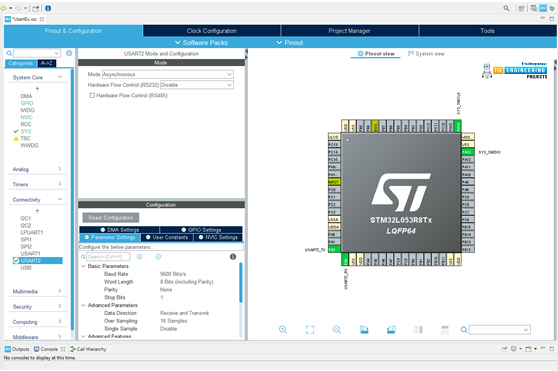This screenshot has height=371, width=558.
Task: Switch to A->Z sorting toggle
Action: coord(47,63)
